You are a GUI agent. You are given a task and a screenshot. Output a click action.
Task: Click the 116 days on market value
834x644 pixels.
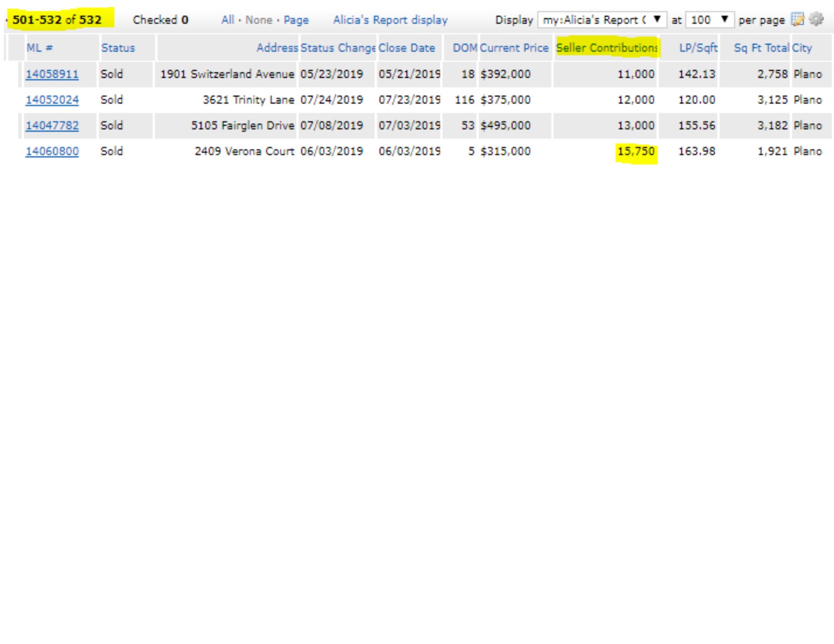465,100
